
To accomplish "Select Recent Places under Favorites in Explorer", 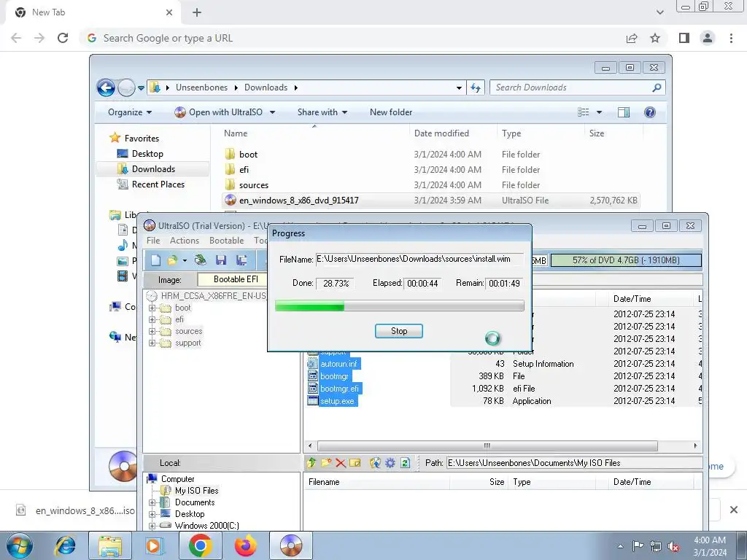I will pos(158,184).
